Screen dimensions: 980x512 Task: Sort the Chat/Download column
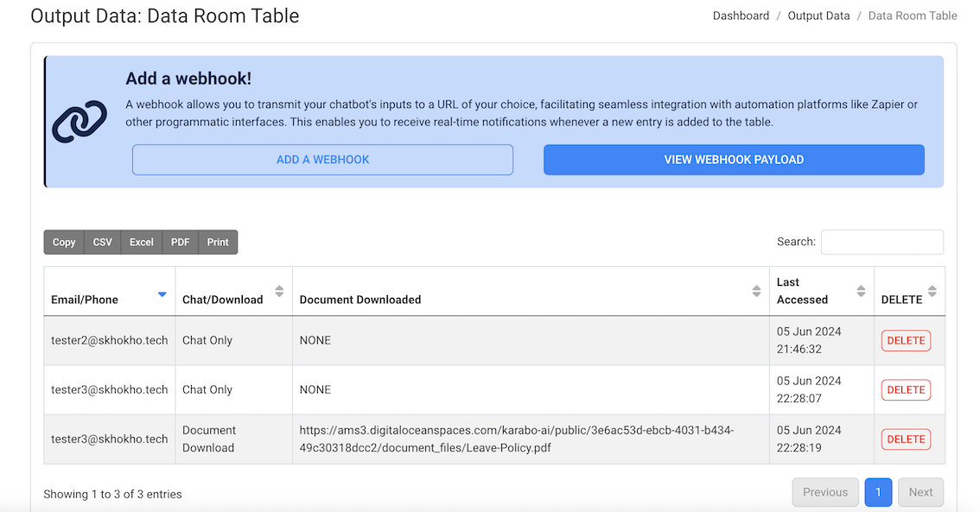[279, 291]
